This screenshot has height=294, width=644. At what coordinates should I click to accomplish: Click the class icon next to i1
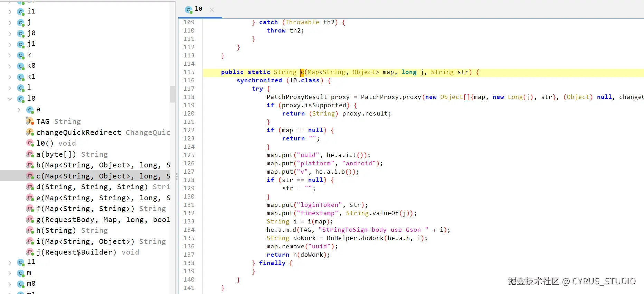(x=21, y=12)
